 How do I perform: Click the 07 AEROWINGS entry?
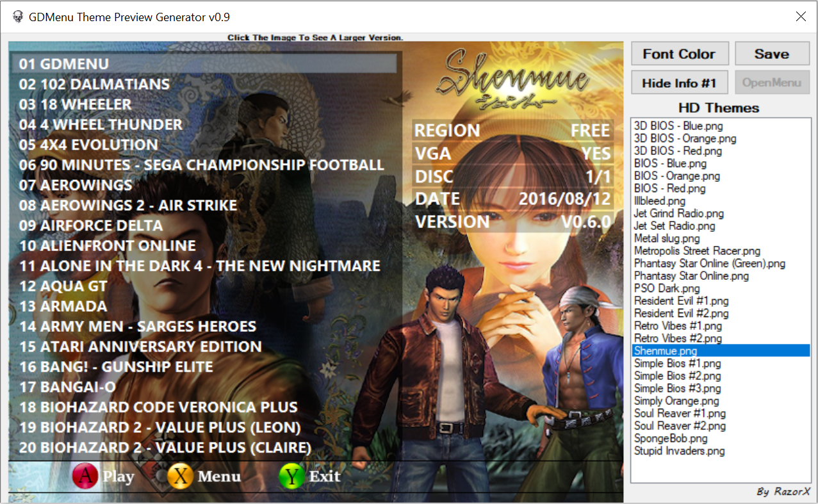coord(76,185)
